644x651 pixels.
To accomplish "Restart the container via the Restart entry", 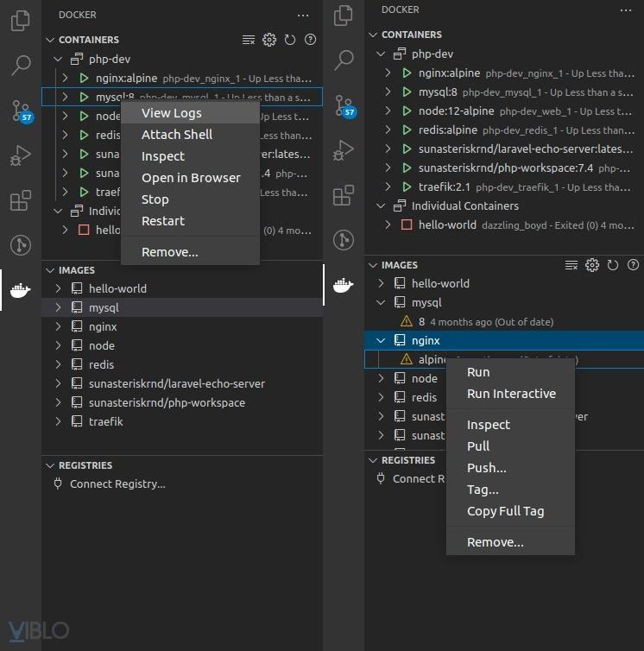I will point(163,221).
